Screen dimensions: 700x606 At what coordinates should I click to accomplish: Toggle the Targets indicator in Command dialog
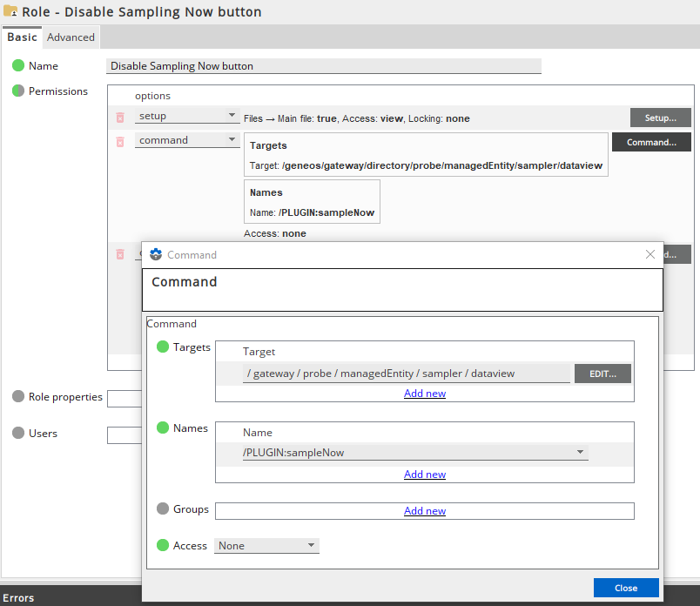[163, 347]
